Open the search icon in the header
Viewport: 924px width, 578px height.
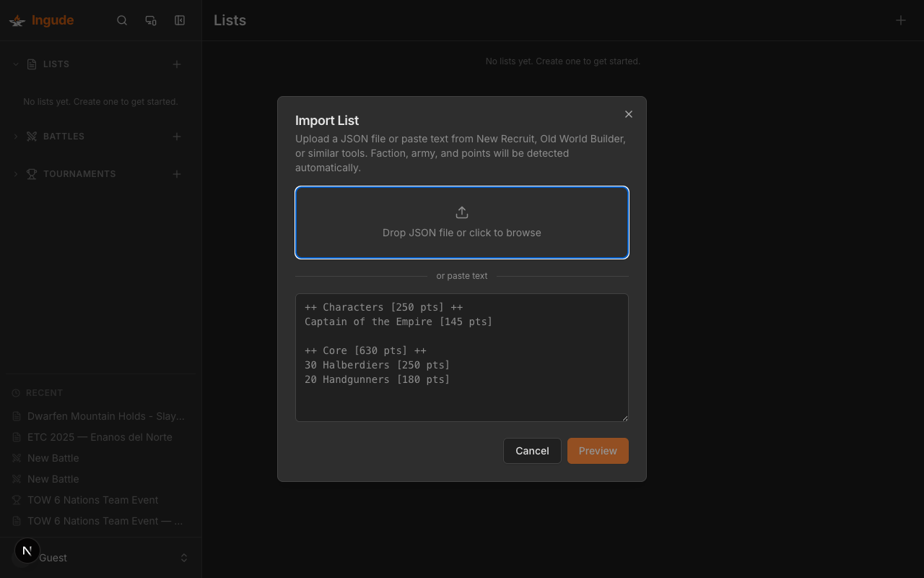tap(122, 20)
